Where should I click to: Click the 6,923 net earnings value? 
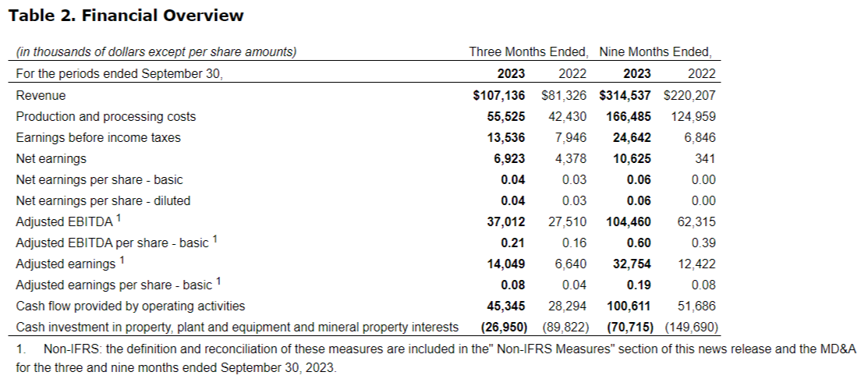(508, 158)
